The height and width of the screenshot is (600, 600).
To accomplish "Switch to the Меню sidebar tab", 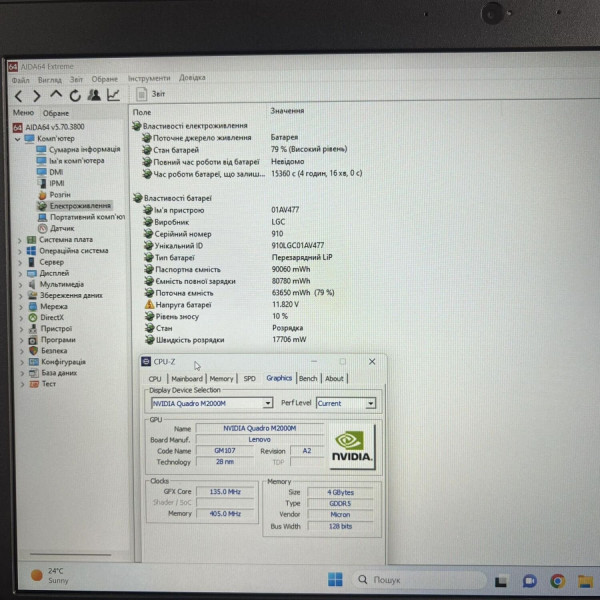I will (23, 113).
